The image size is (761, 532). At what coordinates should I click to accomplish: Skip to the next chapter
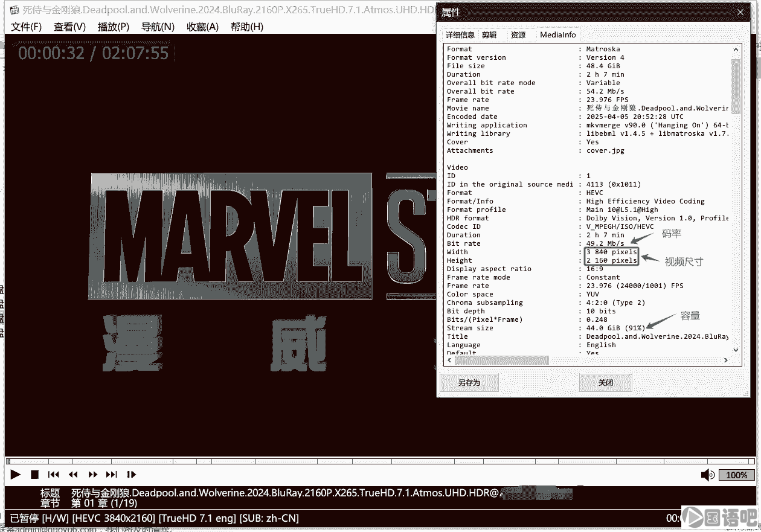112,475
